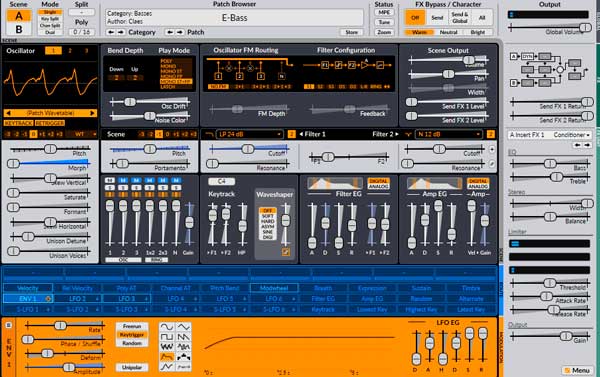Image resolution: width=600 pixels, height=377 pixels.
Task: Open LFO 2 modulator source menu arrow
Action: 98,299
